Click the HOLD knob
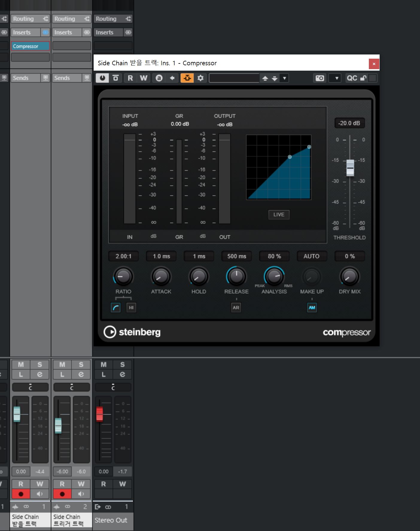Viewport: 420px width, 531px height. coord(199,277)
